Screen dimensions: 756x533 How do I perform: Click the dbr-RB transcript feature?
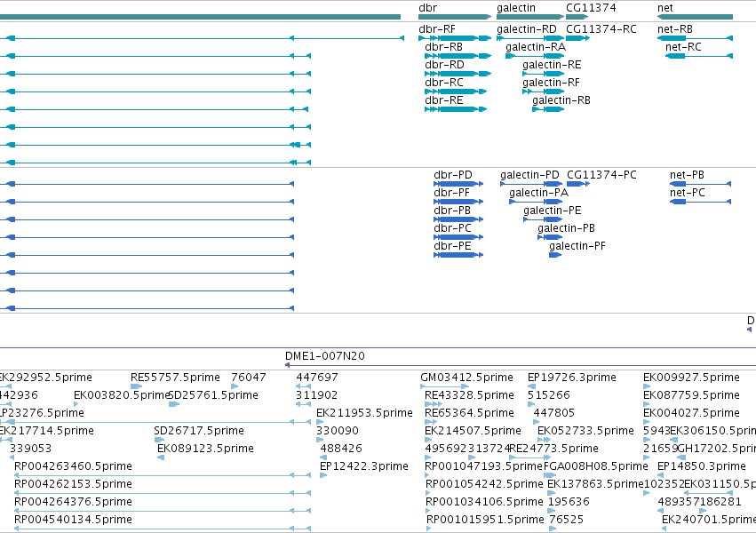coord(458,56)
